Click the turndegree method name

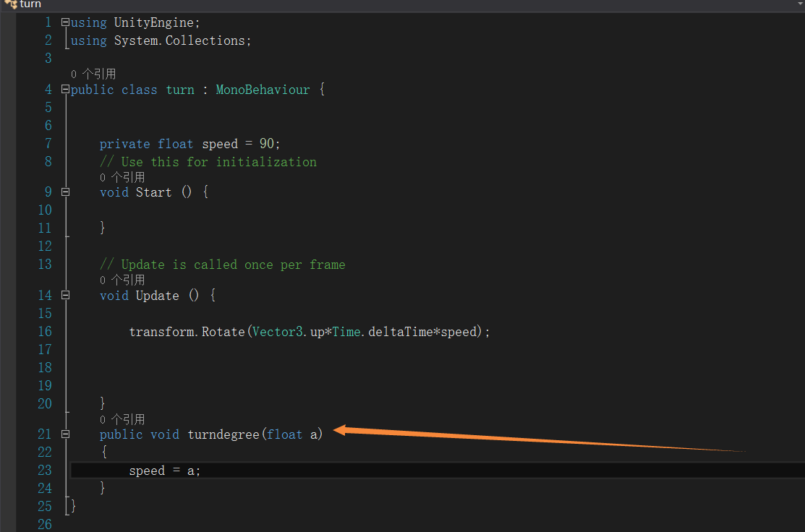(223, 434)
